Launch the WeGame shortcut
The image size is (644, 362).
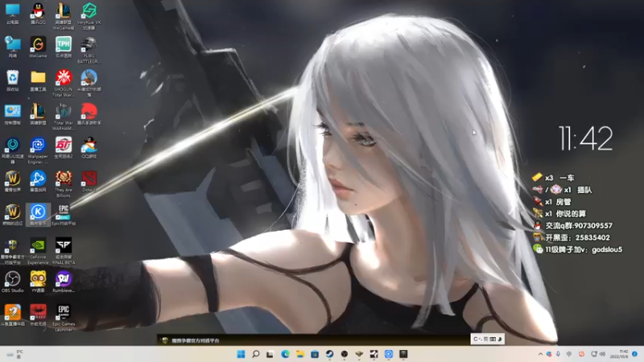pos(38,47)
